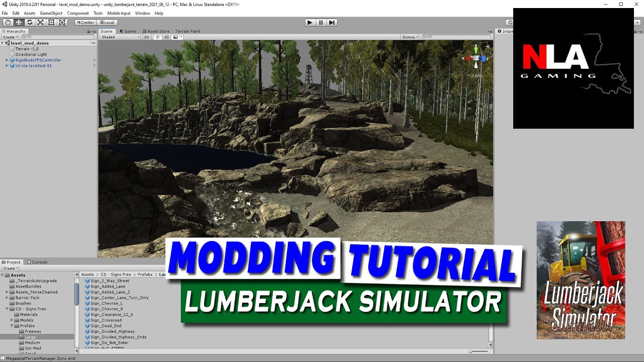Viewport: 644px width, 362px height.
Task: Select Sign_Crossroad prefab
Action: 103,320
